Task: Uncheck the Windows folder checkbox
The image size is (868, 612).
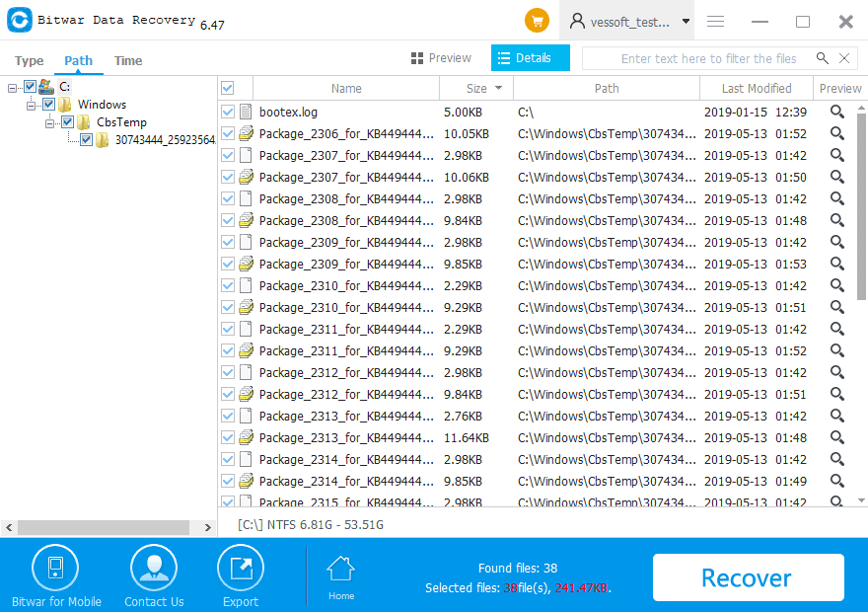Action: coord(48,104)
